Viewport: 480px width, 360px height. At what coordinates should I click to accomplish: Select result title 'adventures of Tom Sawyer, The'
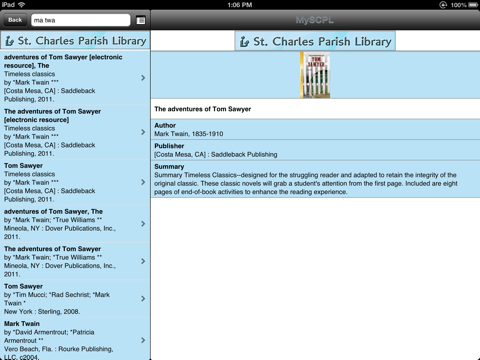(x=53, y=211)
